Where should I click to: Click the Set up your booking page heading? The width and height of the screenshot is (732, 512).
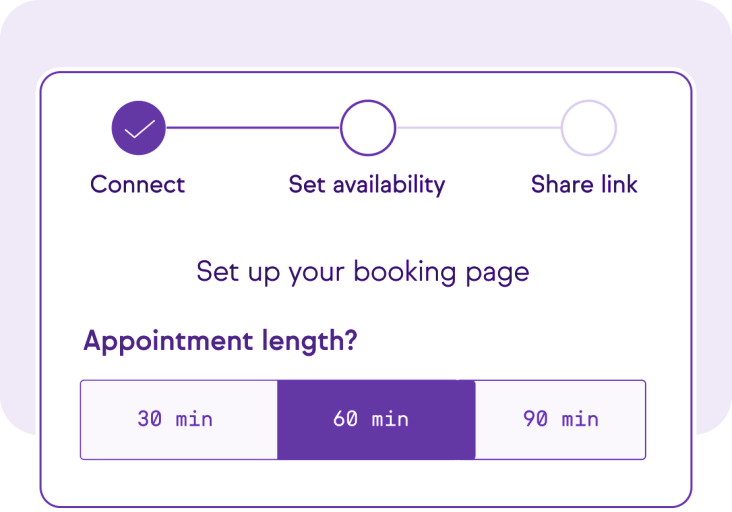coord(363,272)
